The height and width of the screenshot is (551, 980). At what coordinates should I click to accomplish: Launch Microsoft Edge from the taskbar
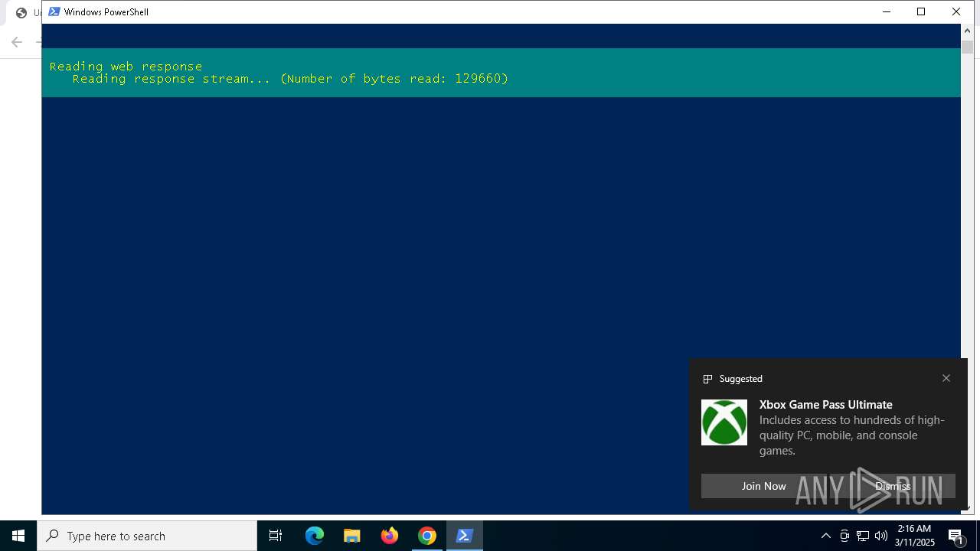(x=315, y=536)
